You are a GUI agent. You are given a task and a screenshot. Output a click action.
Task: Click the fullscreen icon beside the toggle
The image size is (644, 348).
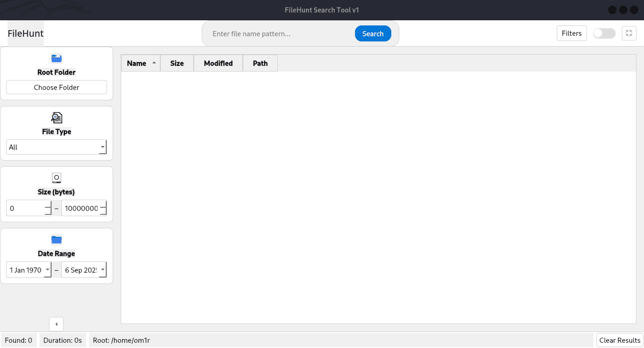point(629,33)
